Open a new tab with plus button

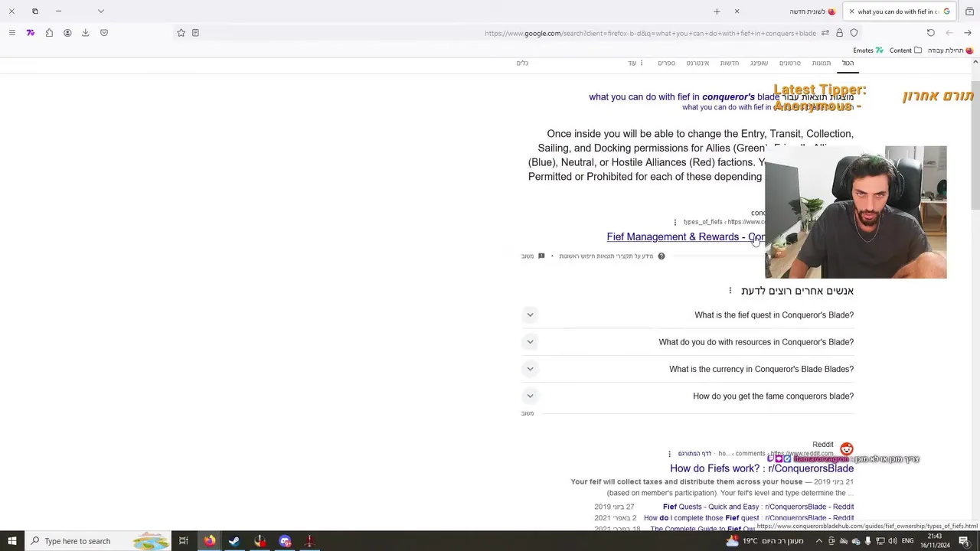pyautogui.click(x=717, y=11)
